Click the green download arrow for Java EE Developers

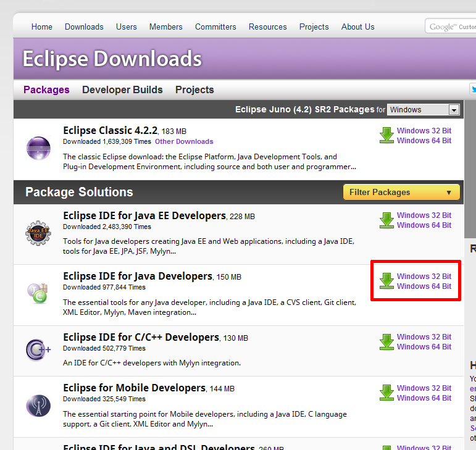tap(386, 220)
